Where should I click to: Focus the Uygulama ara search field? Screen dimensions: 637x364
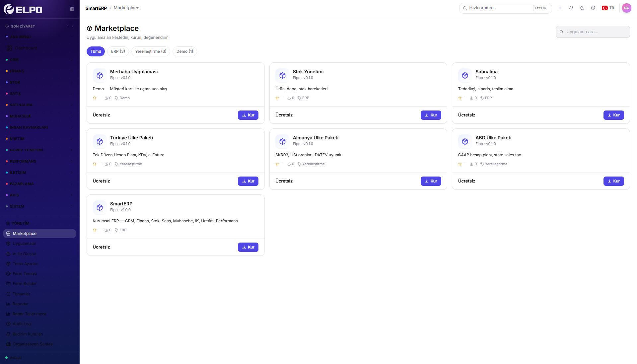tap(593, 32)
